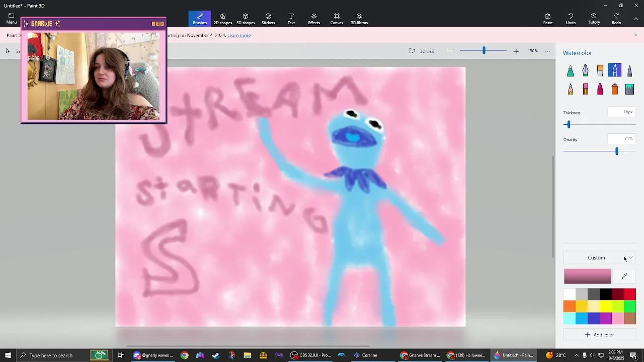Click the Thickness slider
644x362 pixels.
pyautogui.click(x=599, y=124)
